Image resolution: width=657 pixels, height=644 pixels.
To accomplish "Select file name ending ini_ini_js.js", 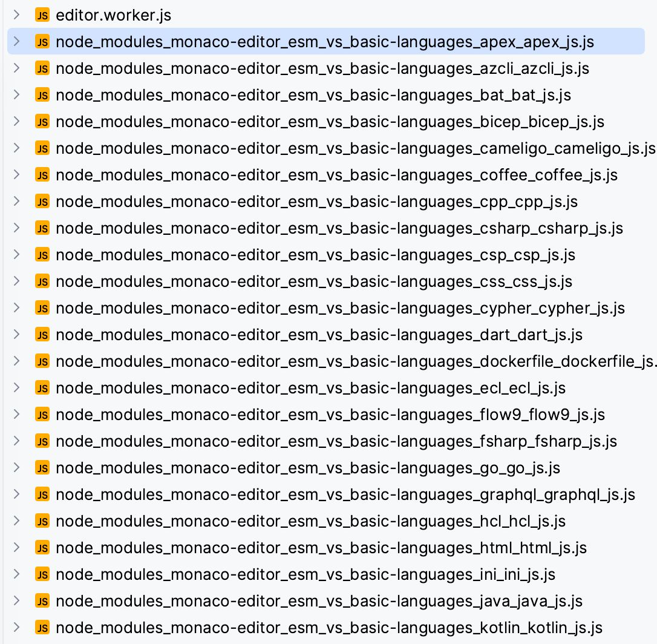I will tap(306, 574).
